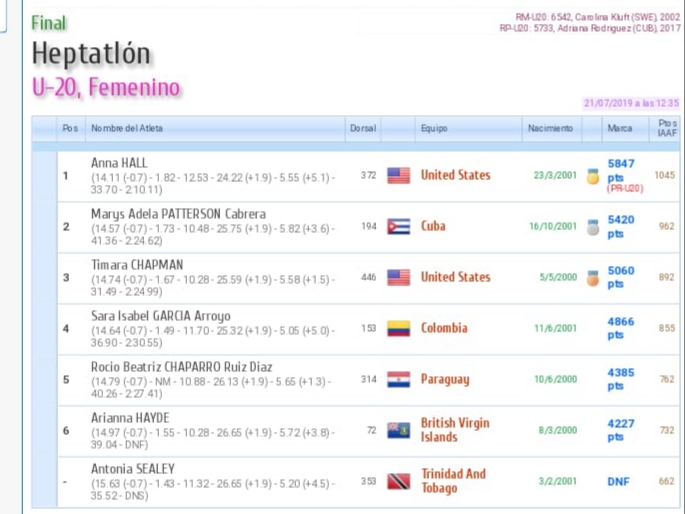685x514 pixels.
Task: Click the gold medal icon
Action: (593, 176)
